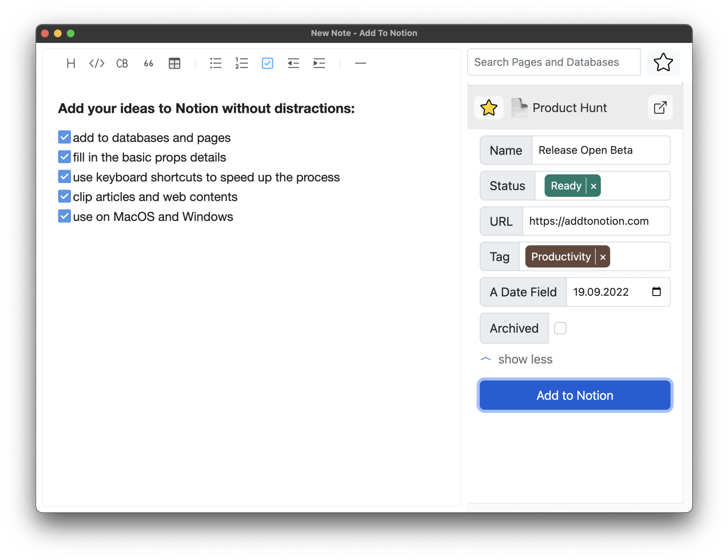Insert a table
The width and height of the screenshot is (728, 560).
click(x=174, y=63)
